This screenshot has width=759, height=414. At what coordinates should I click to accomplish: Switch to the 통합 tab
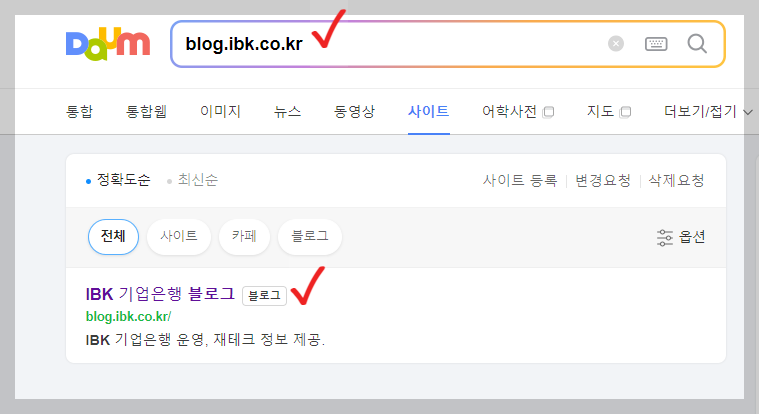pos(79,111)
